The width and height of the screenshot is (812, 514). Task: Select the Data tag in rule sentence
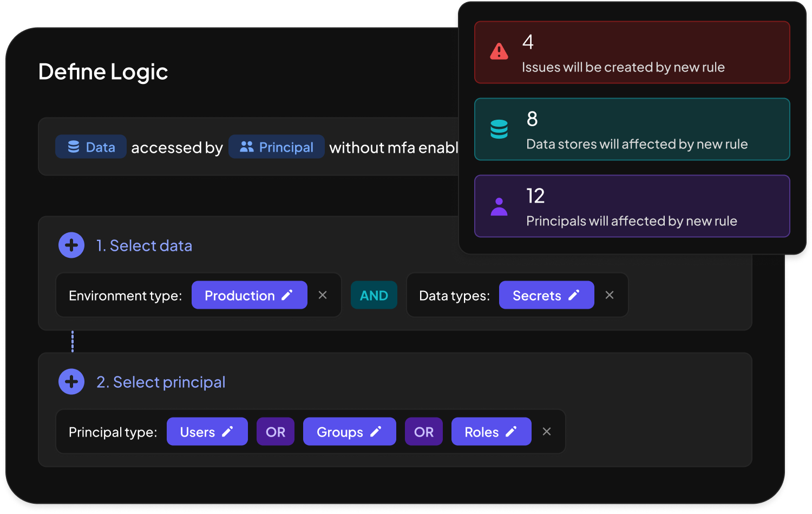[x=91, y=147]
